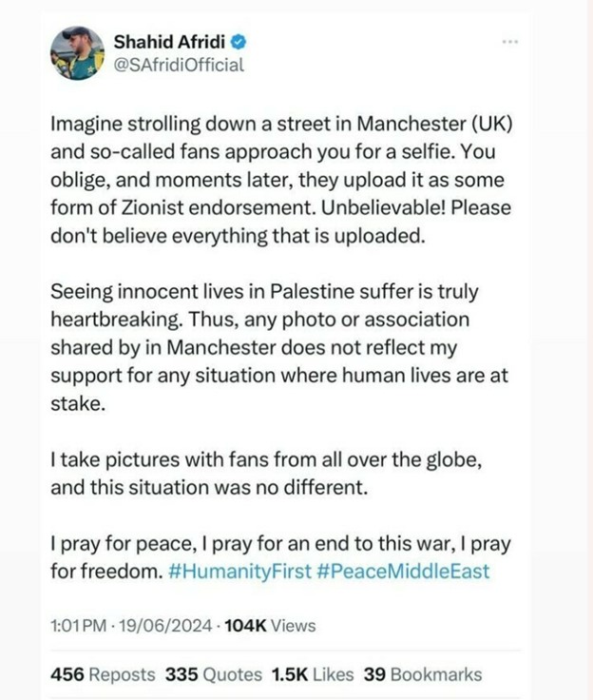Screen dimensions: 593x700
Task: Click the paragraph starting 'I take pictures'
Action: pyautogui.click(x=266, y=474)
